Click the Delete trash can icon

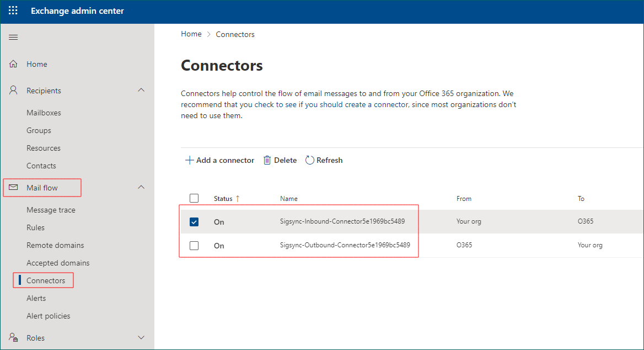pos(267,160)
